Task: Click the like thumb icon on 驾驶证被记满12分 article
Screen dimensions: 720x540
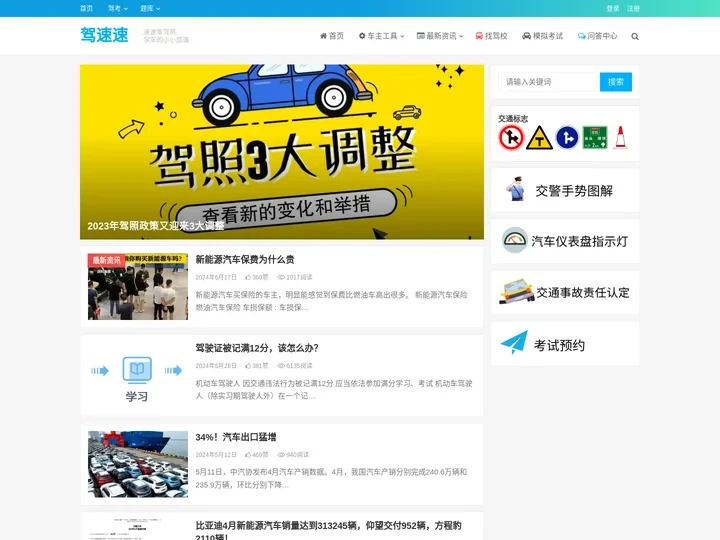Action: (x=248, y=366)
